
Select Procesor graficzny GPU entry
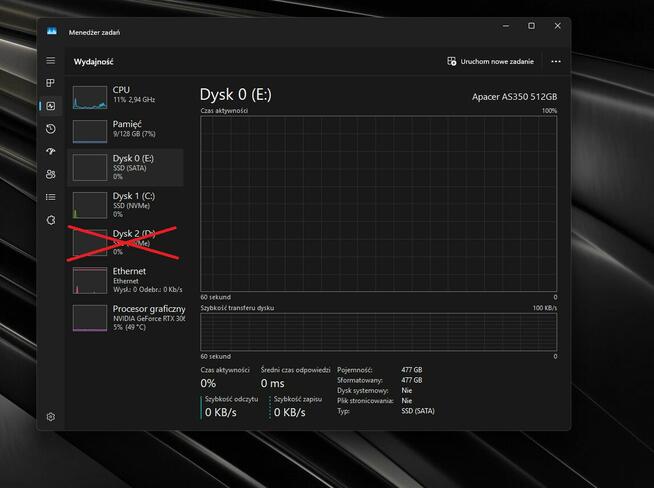point(125,317)
